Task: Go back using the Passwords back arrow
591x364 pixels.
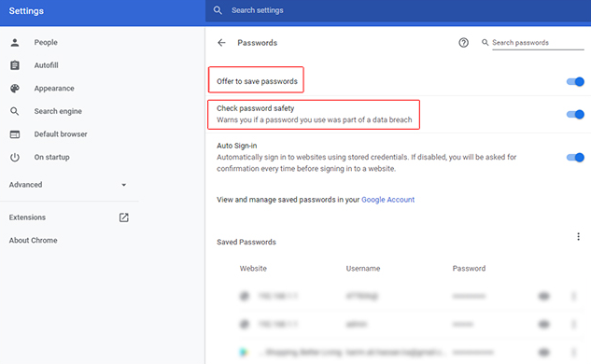Action: tap(221, 43)
